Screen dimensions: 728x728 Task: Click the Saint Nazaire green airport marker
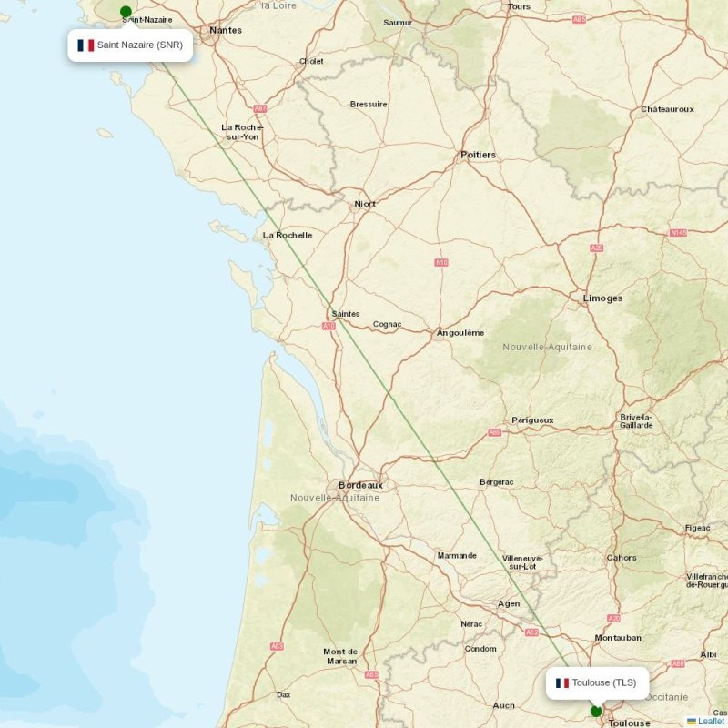[x=126, y=12]
